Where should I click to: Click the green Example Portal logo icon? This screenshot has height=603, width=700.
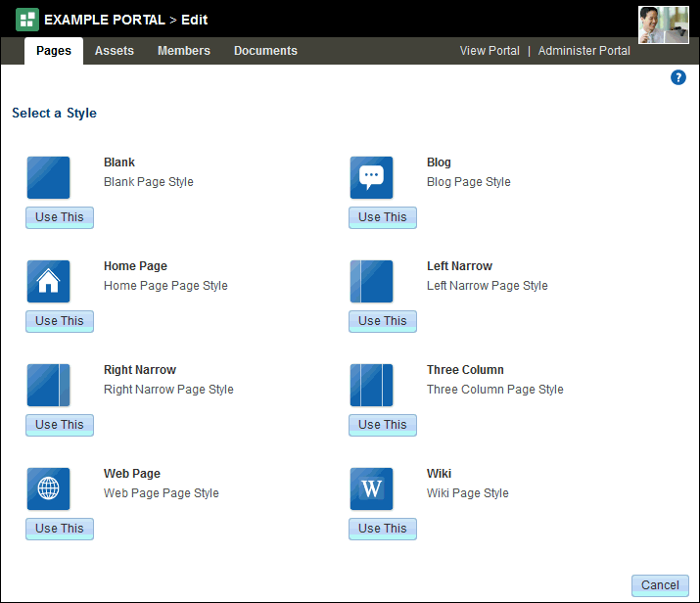[27, 20]
